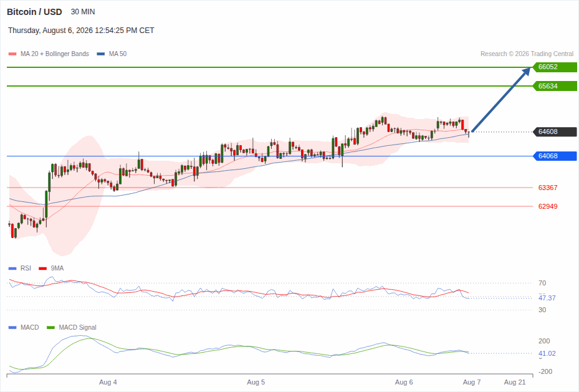This screenshot has height=392, width=579.
Task: Click the Aug 21 date axis label
Action: tap(515, 382)
